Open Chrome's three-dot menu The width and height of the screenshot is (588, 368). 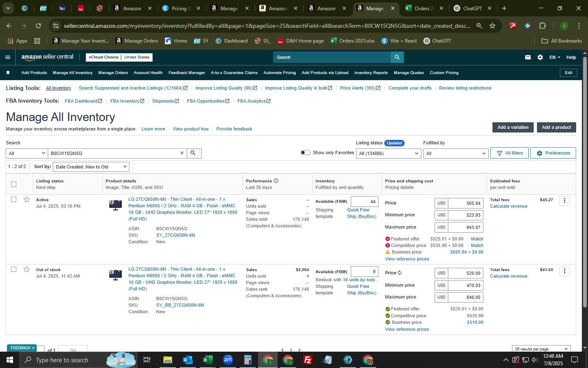(579, 26)
